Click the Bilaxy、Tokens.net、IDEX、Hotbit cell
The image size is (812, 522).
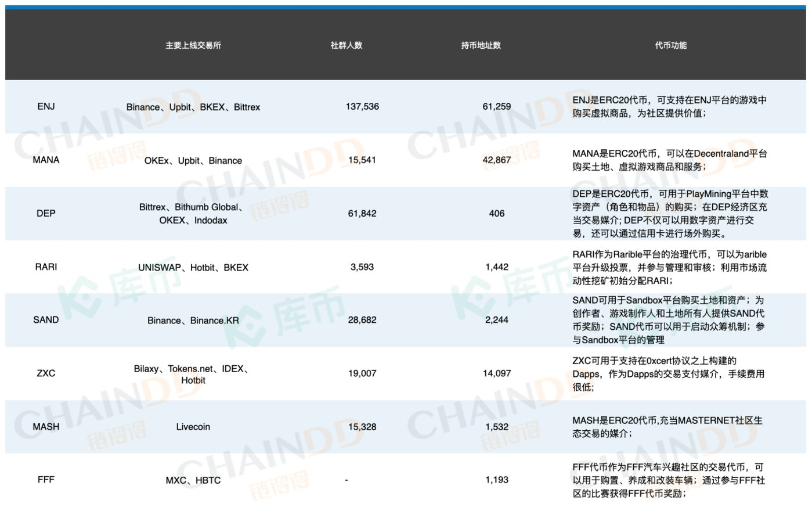[193, 375]
